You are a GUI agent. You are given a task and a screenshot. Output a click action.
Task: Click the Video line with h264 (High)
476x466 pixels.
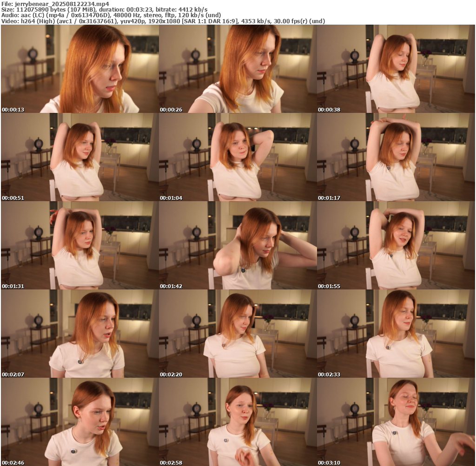coord(163,21)
